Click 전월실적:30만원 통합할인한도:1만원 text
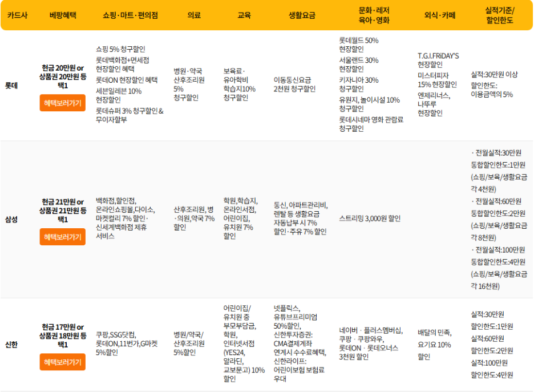 [499, 171]
